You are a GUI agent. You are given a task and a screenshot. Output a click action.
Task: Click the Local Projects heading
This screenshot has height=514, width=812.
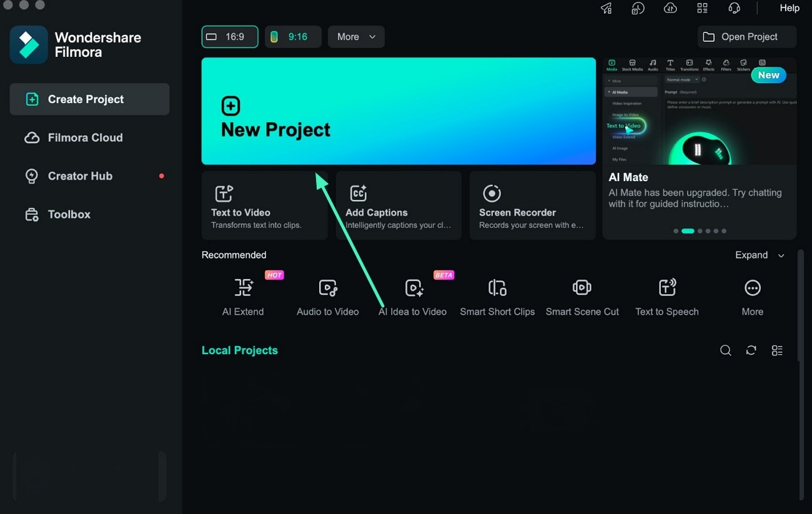(240, 350)
